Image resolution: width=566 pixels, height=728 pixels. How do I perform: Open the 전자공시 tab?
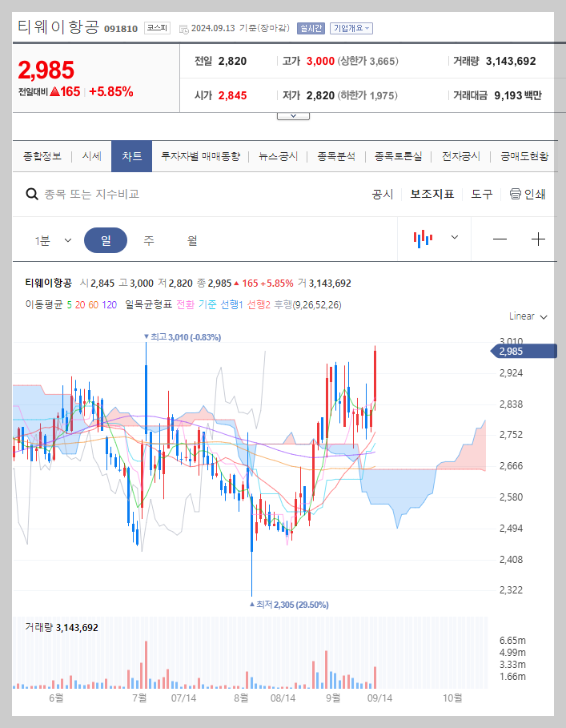coord(460,156)
